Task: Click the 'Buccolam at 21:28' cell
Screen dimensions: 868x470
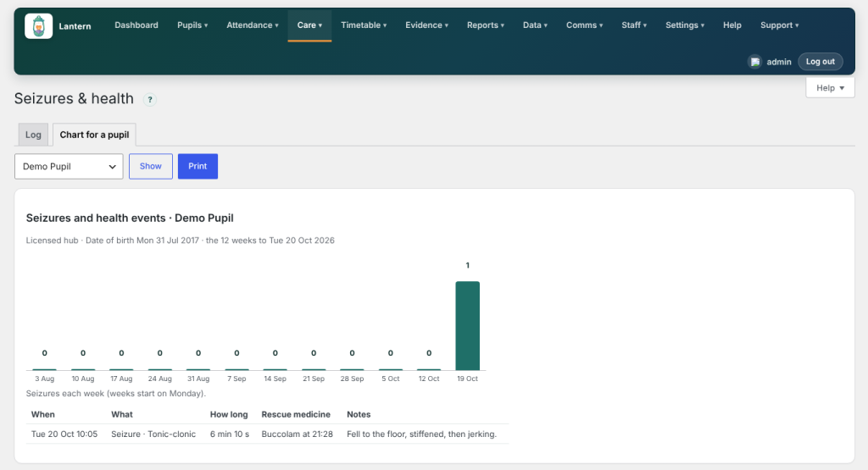Action: (298, 434)
